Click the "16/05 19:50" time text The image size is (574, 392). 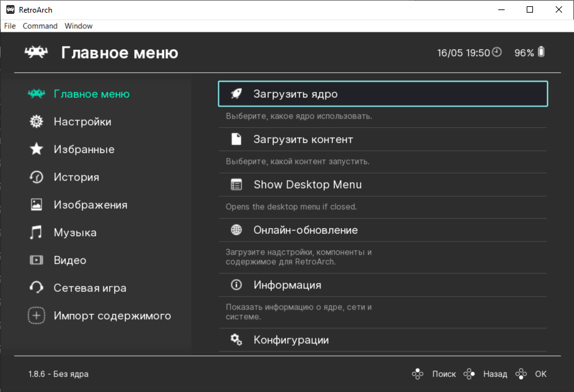click(x=464, y=53)
